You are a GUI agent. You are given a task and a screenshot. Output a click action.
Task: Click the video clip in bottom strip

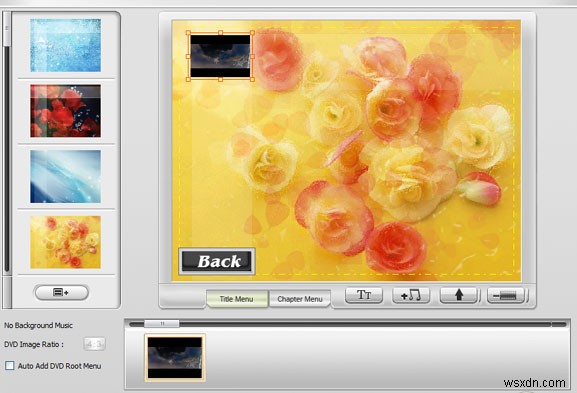click(x=175, y=358)
